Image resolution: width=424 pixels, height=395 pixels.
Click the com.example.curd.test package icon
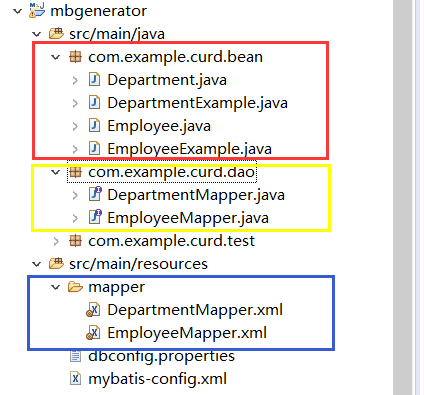tap(75, 241)
